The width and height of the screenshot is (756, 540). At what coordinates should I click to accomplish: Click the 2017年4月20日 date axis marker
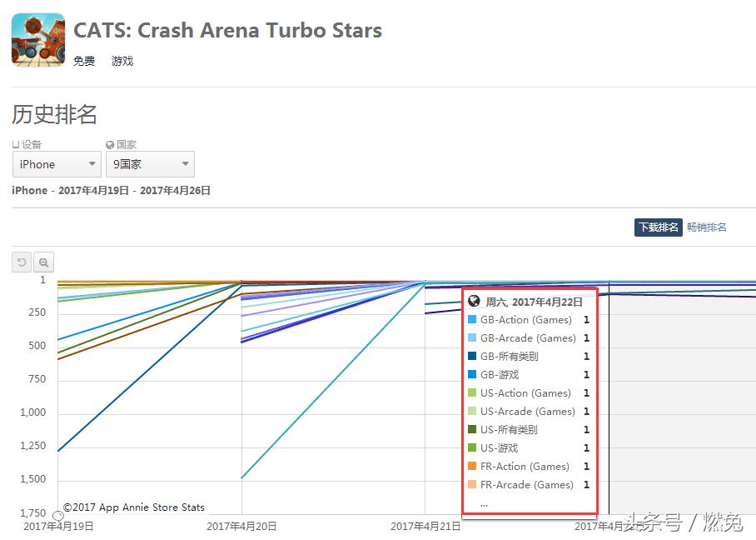241,526
